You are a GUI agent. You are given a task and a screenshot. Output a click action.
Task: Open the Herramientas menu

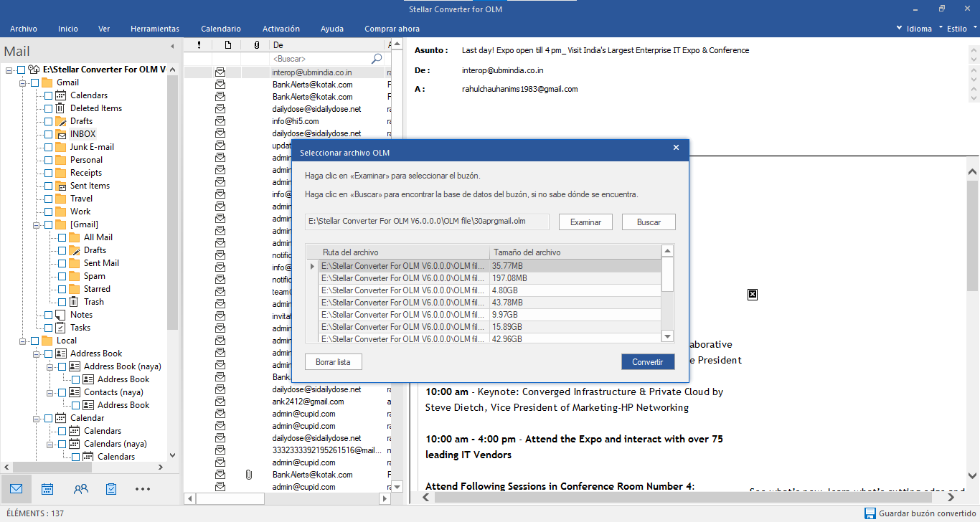pyautogui.click(x=155, y=29)
